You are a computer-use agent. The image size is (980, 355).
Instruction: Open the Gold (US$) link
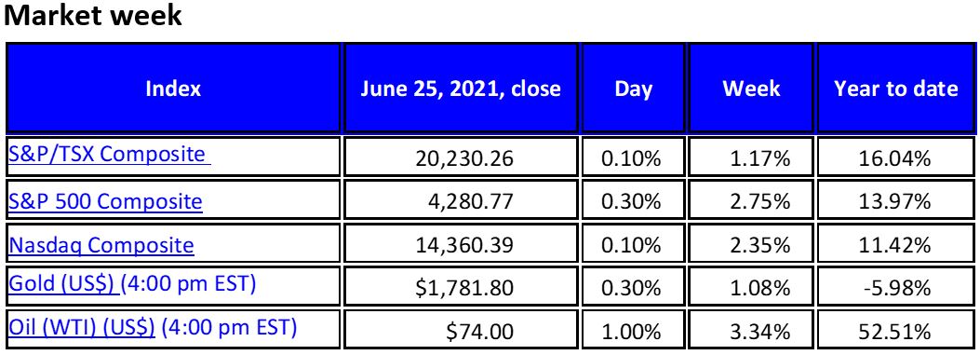[63, 284]
